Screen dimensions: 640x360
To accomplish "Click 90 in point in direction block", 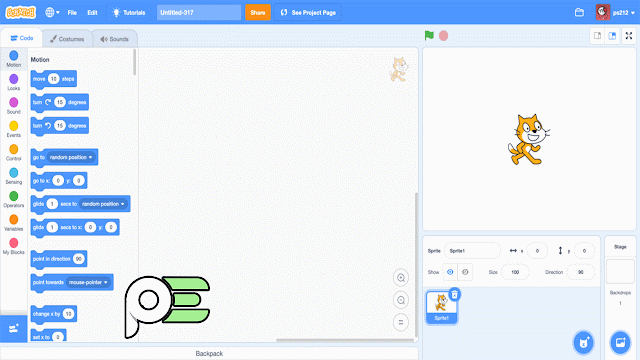I will click(x=78, y=259).
